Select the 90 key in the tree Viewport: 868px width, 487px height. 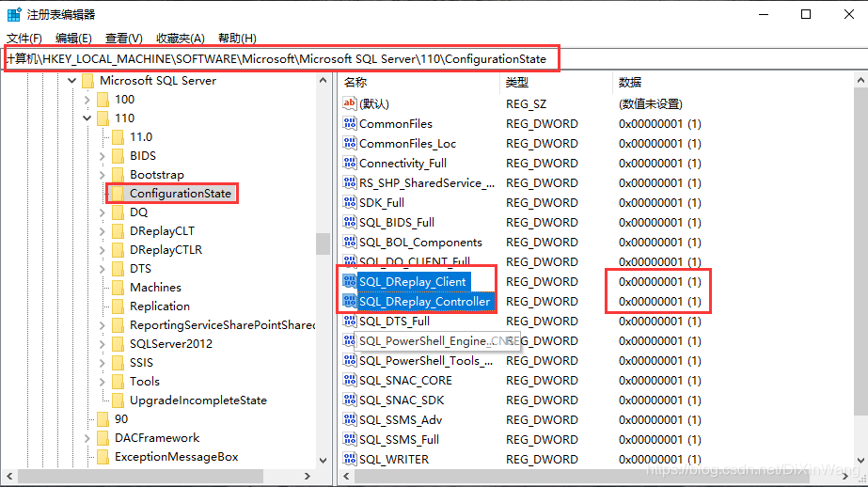tap(121, 419)
